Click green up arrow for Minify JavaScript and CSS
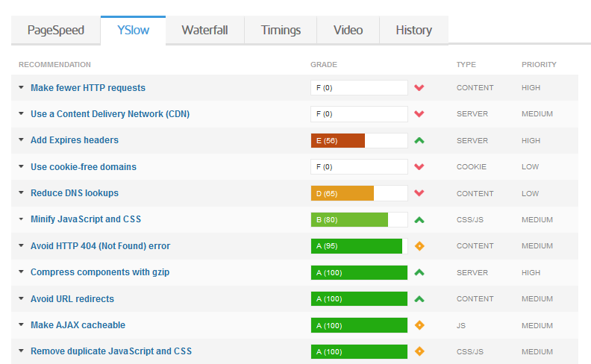Image resolution: width=591 pixels, height=364 pixels. (419, 220)
